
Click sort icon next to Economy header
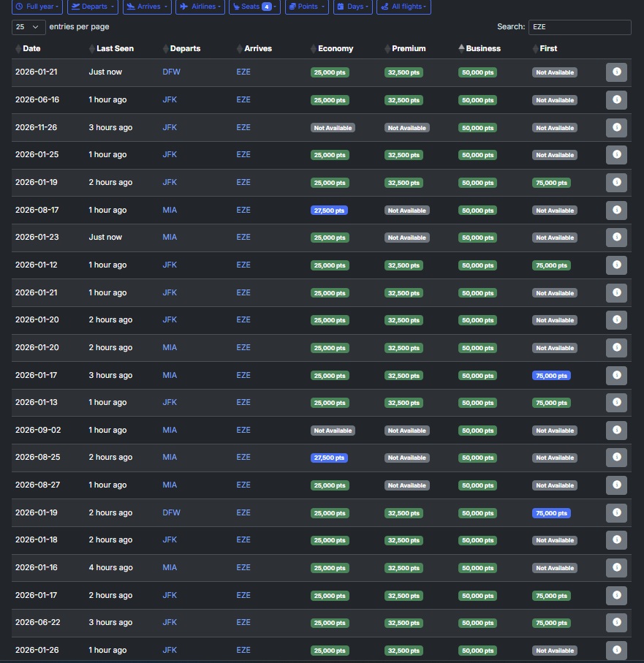click(x=314, y=49)
